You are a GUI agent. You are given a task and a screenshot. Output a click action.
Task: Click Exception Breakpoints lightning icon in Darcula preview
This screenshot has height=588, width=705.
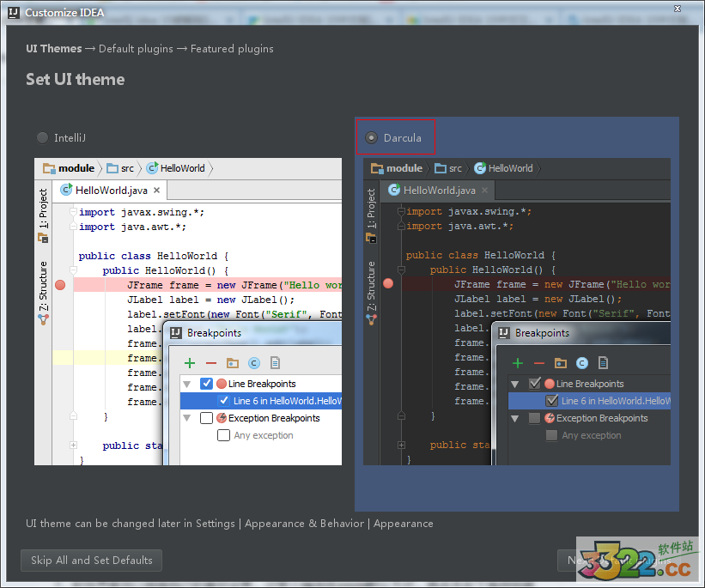(x=550, y=418)
